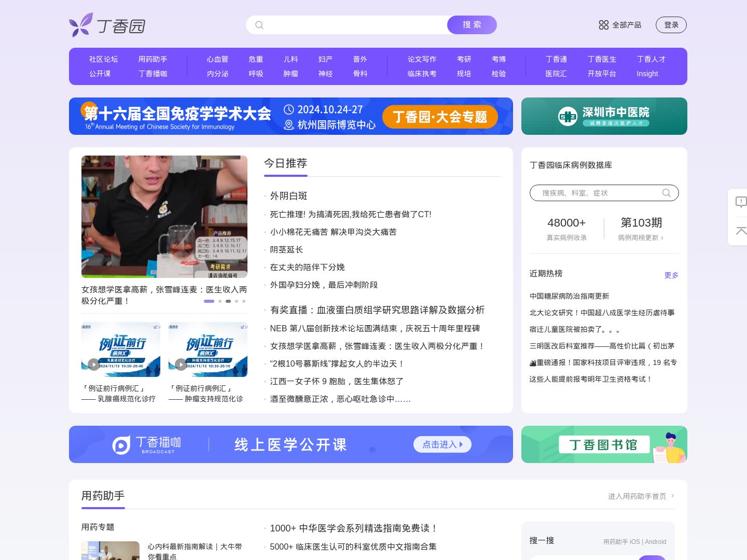Open 论文写作 section
The height and width of the screenshot is (560, 747).
click(x=422, y=59)
